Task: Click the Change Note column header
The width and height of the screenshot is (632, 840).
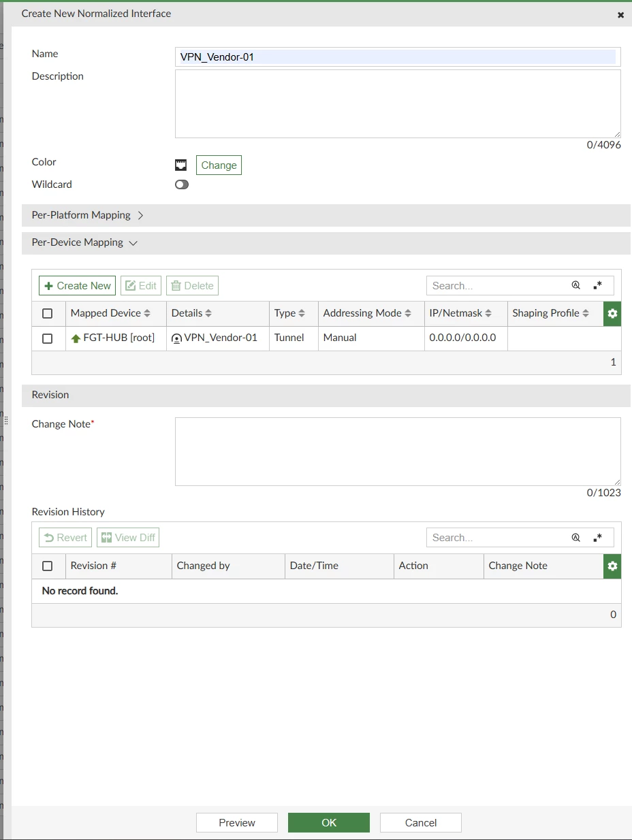Action: 543,566
